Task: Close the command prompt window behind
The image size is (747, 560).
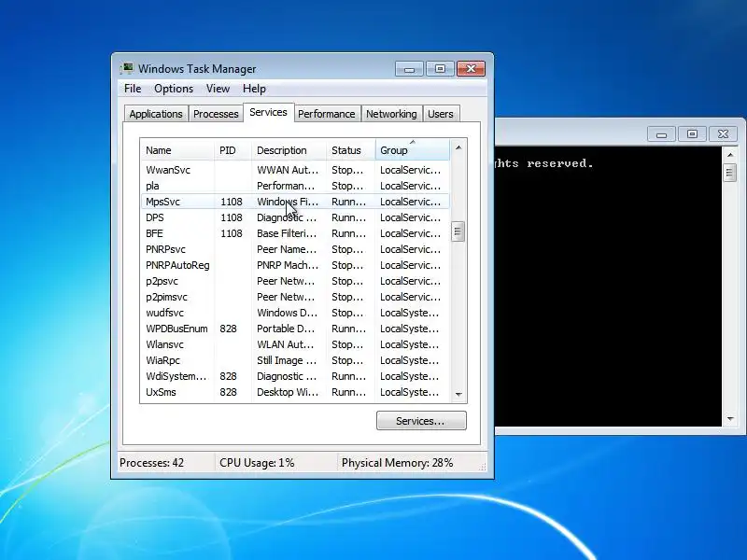Action: [723, 134]
